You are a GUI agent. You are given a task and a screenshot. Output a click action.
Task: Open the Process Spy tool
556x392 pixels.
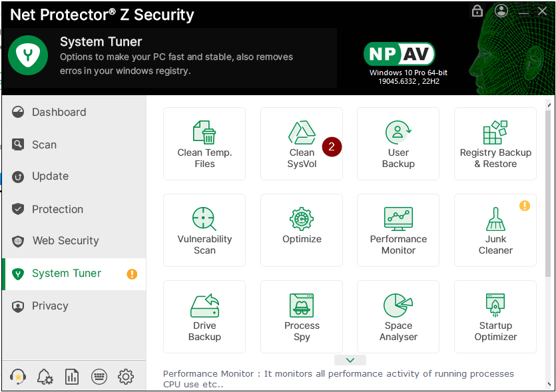click(x=302, y=317)
